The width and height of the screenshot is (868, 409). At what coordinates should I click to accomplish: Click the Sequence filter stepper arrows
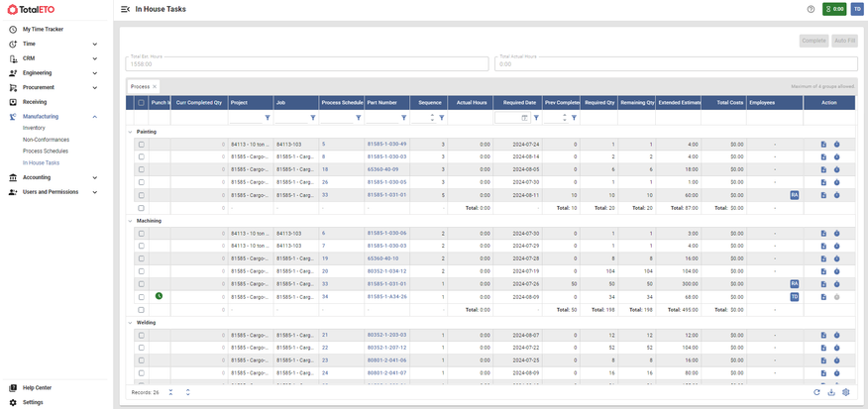point(431,118)
